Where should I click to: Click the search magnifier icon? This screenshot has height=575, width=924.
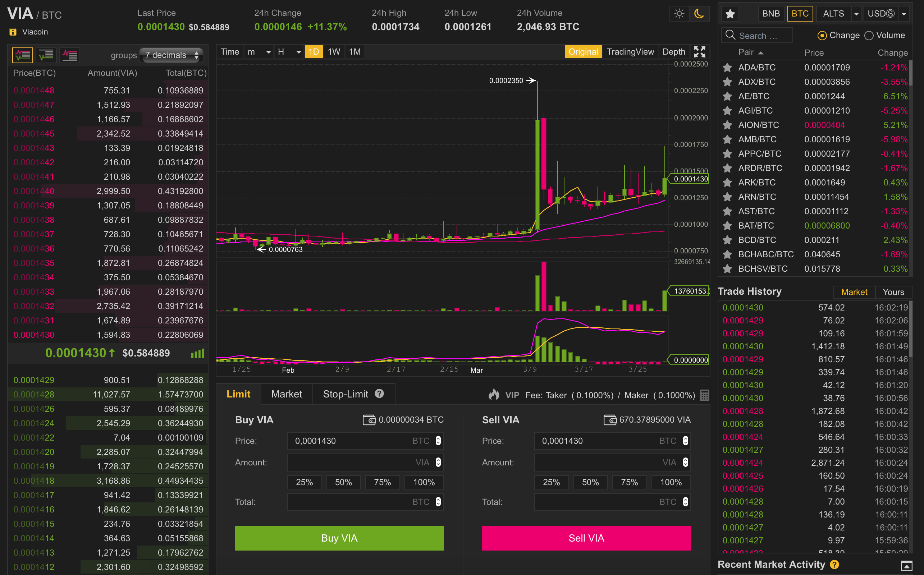pyautogui.click(x=730, y=35)
